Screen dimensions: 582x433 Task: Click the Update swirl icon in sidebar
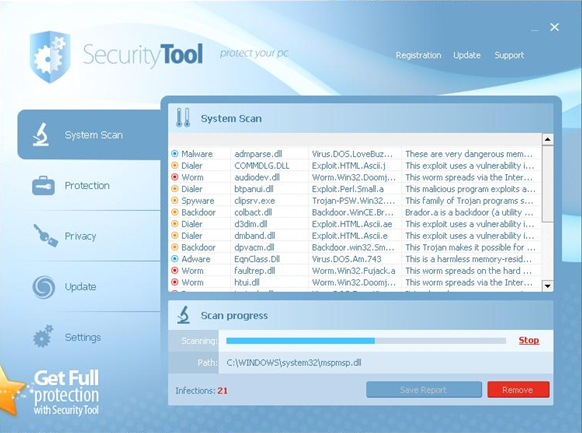pyautogui.click(x=44, y=287)
